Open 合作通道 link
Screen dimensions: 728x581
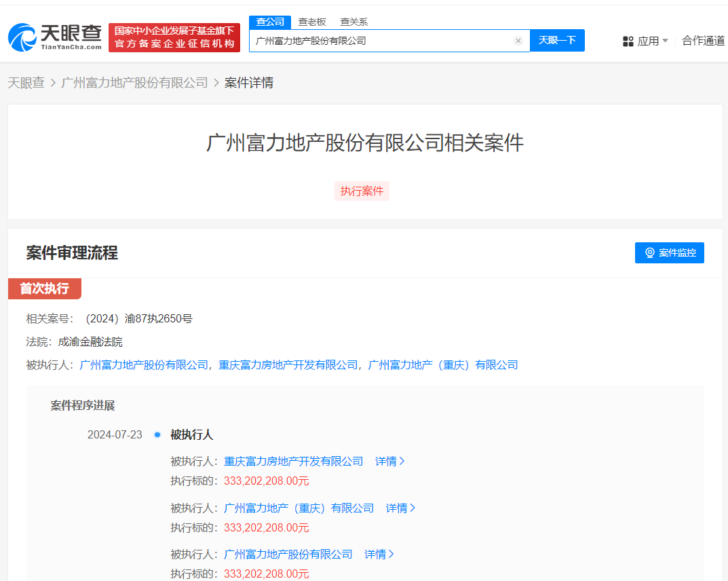(x=703, y=41)
